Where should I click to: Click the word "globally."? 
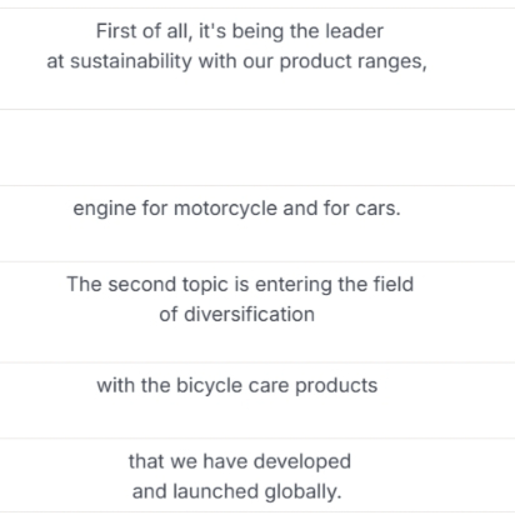pyautogui.click(x=303, y=492)
